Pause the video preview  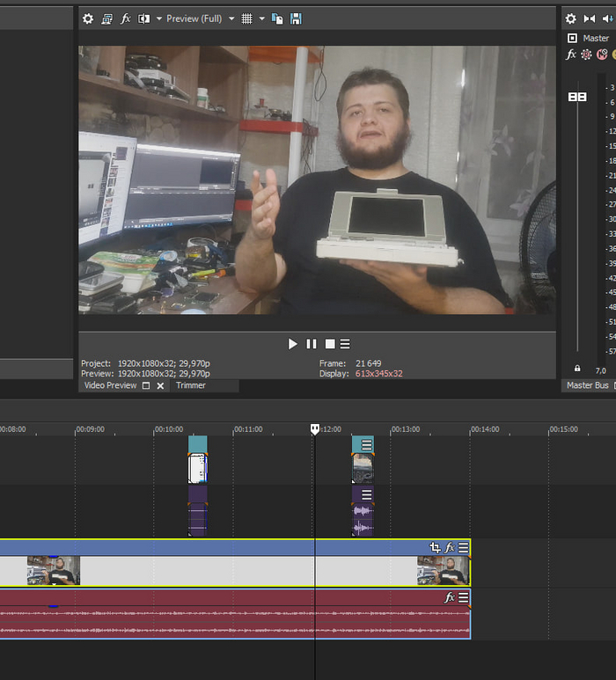tap(312, 344)
